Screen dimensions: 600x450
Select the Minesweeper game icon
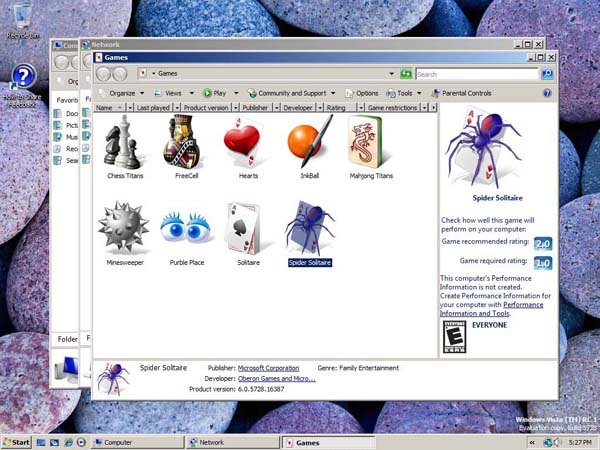pyautogui.click(x=124, y=228)
